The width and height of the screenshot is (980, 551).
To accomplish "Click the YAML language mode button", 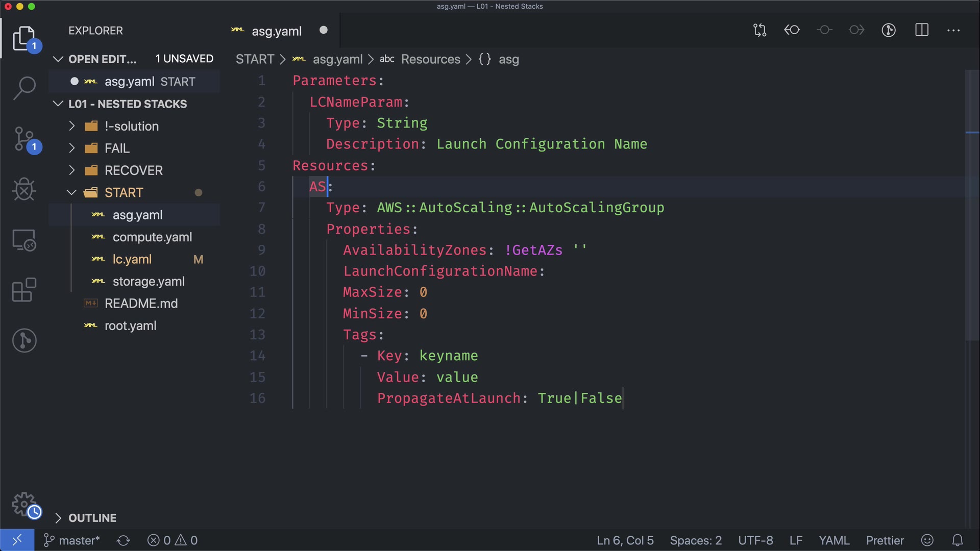I will coord(834,540).
